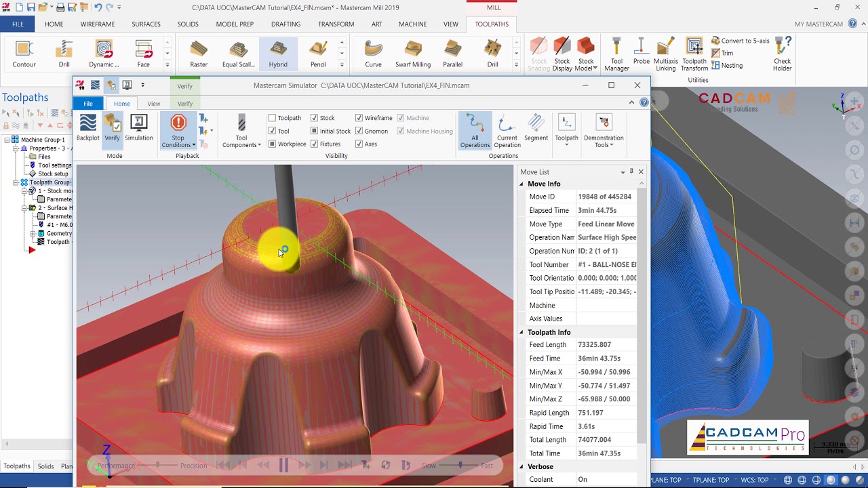Open the simulator View tab
The image size is (868, 488).
(x=154, y=104)
